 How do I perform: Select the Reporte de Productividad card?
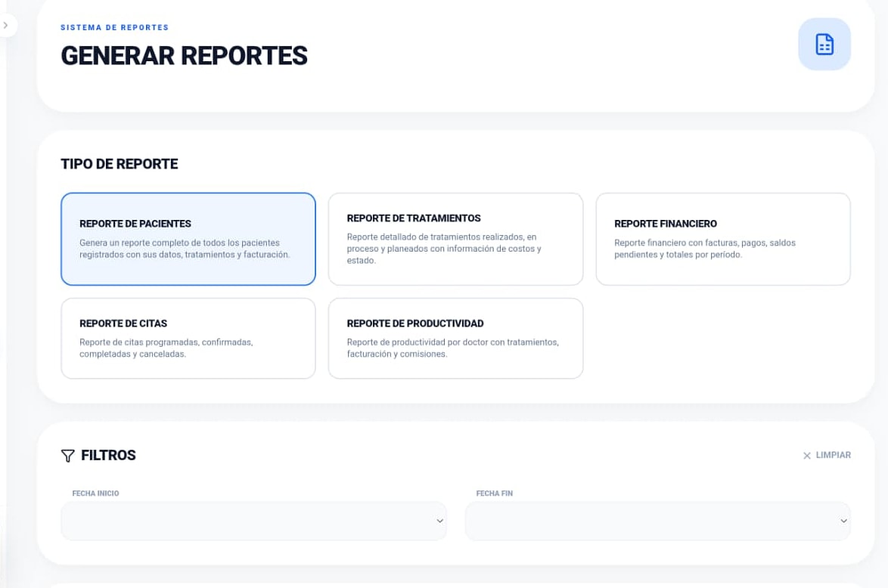pos(455,339)
